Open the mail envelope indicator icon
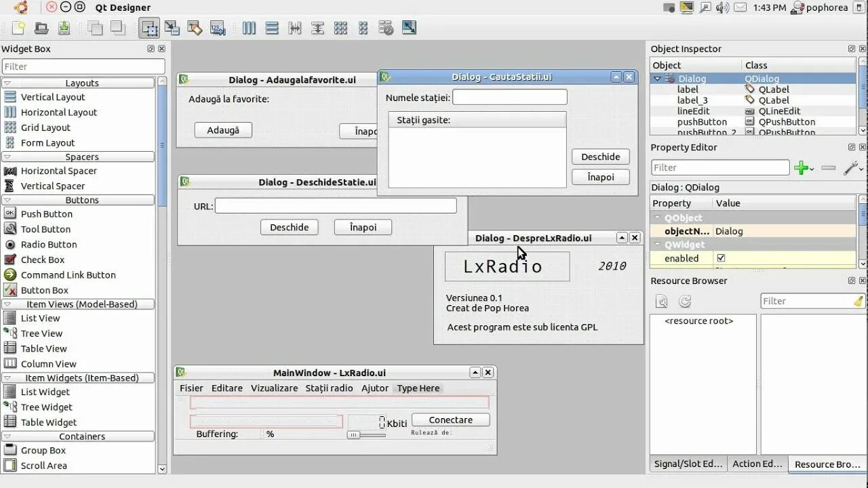Viewport: 868px width, 488px height. (740, 7)
